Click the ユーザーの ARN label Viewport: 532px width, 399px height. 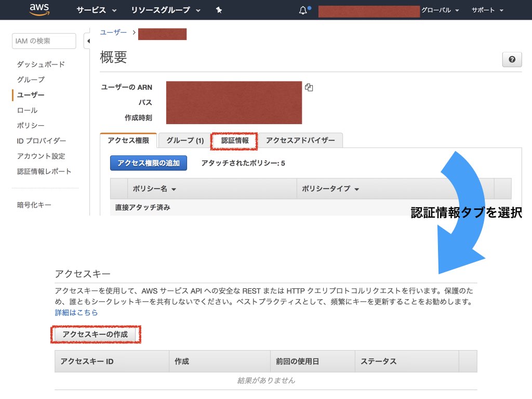tap(127, 87)
